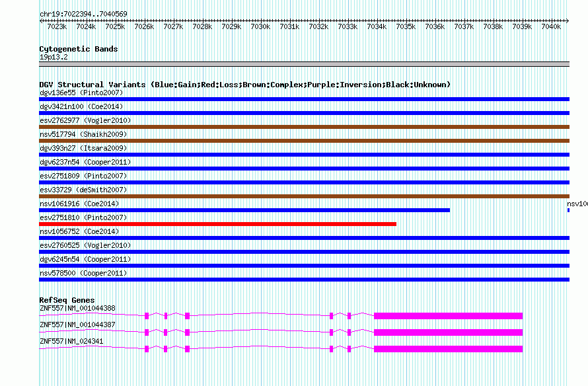588x386 pixels.
Task: Select the nsv578500 (Cooper2011) variant bar
Action: pyautogui.click(x=304, y=280)
